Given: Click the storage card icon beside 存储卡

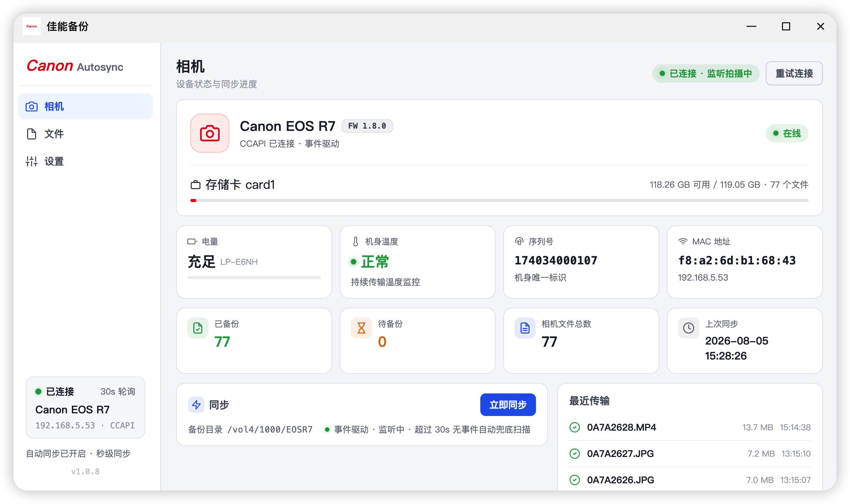Looking at the screenshot, I should 196,185.
